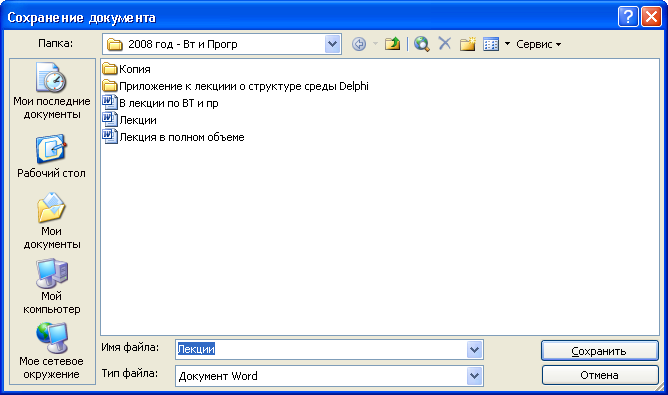
Task: Open Мои последние документы shortcut
Action: 52,91
